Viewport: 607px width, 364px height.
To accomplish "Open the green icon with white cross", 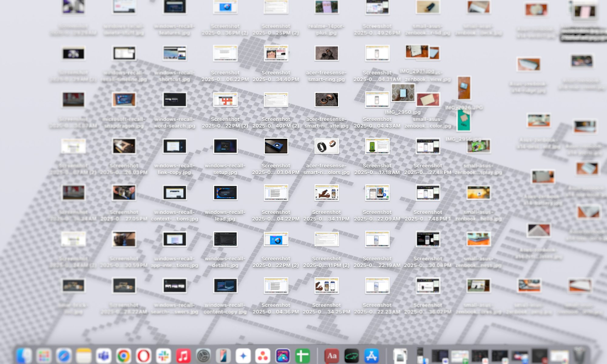I will (x=303, y=356).
